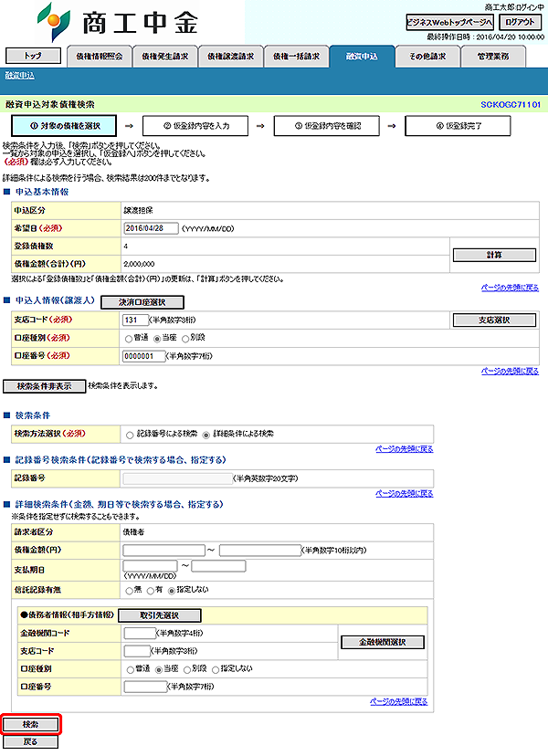Click the 支払期日 start date field
Screen dimensions: 548x756
click(x=150, y=565)
